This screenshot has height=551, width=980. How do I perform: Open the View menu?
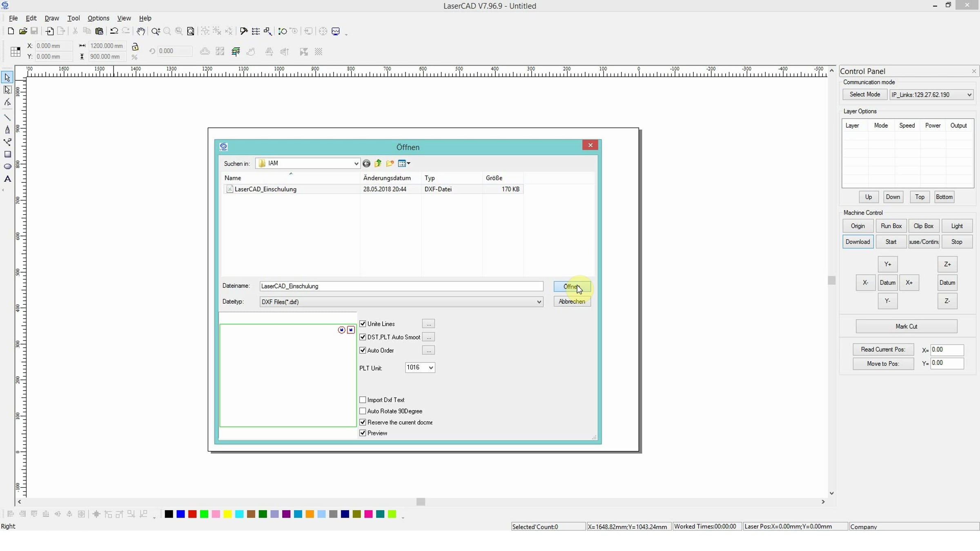pyautogui.click(x=124, y=18)
